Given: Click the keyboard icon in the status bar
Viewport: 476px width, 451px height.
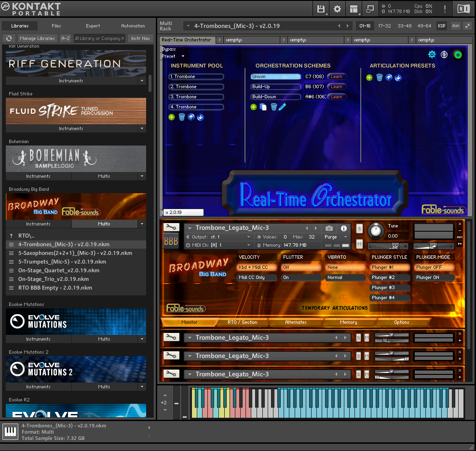Looking at the screenshot, I should tap(10, 431).
